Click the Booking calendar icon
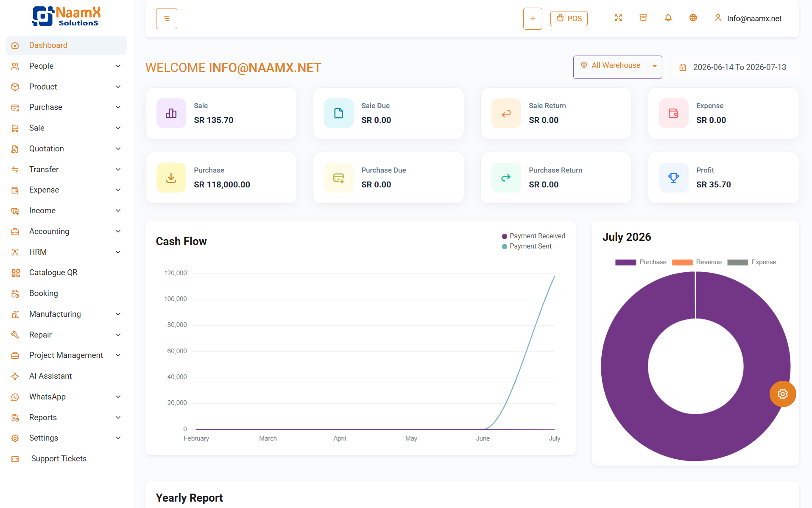Image resolution: width=812 pixels, height=508 pixels. (15, 293)
